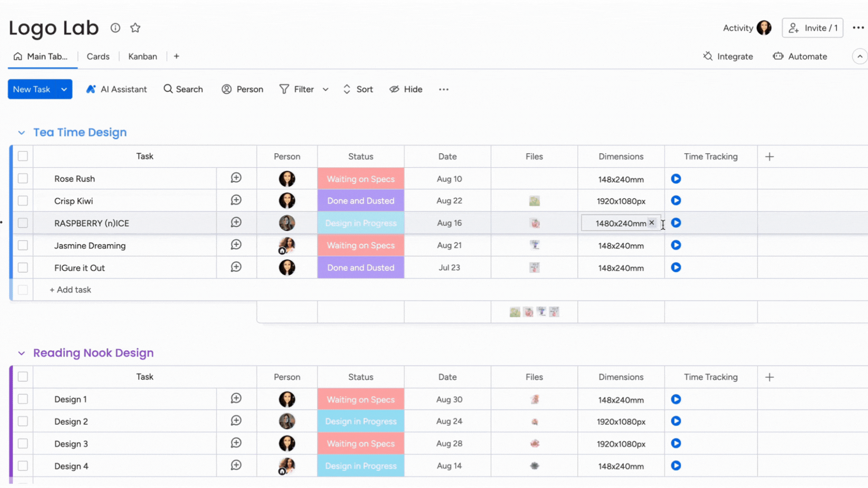Switch to the Kanban tab

[x=142, y=56]
